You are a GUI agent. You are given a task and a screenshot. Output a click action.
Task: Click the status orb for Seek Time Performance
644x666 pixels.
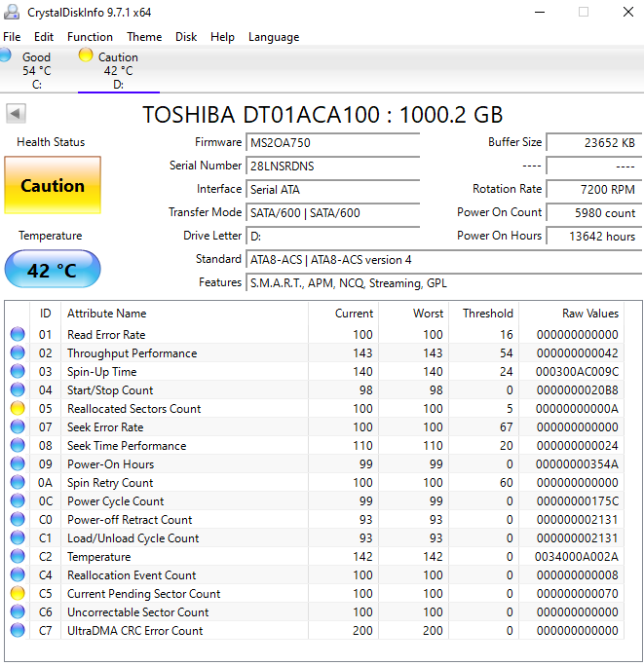point(18,445)
